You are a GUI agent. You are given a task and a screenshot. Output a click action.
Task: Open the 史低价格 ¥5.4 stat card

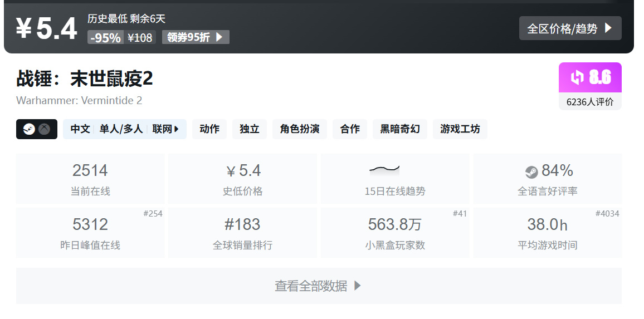pos(243,179)
